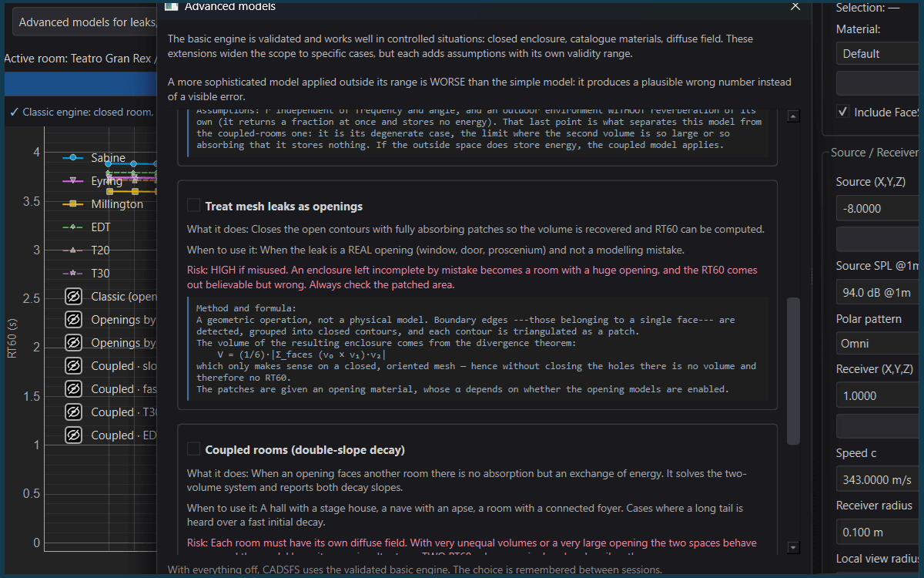The height and width of the screenshot is (578, 924).
Task: Click the T30 legend label
Action: (100, 274)
